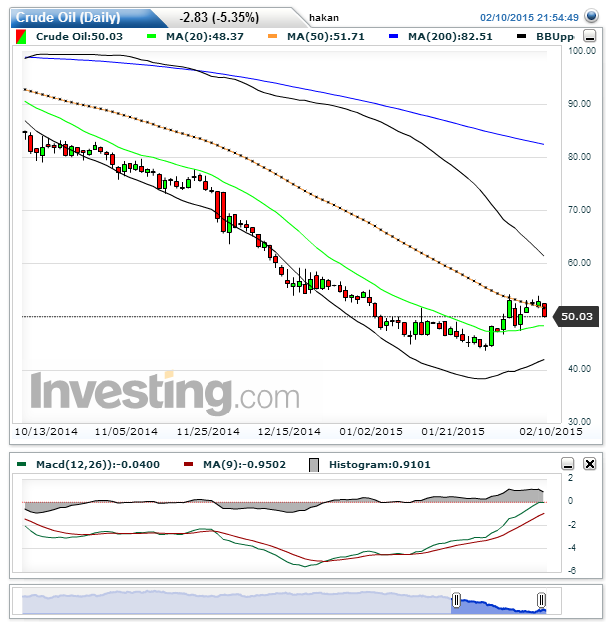Minimize the MACD indicator panel
613x627 pixels.
(x=567, y=464)
